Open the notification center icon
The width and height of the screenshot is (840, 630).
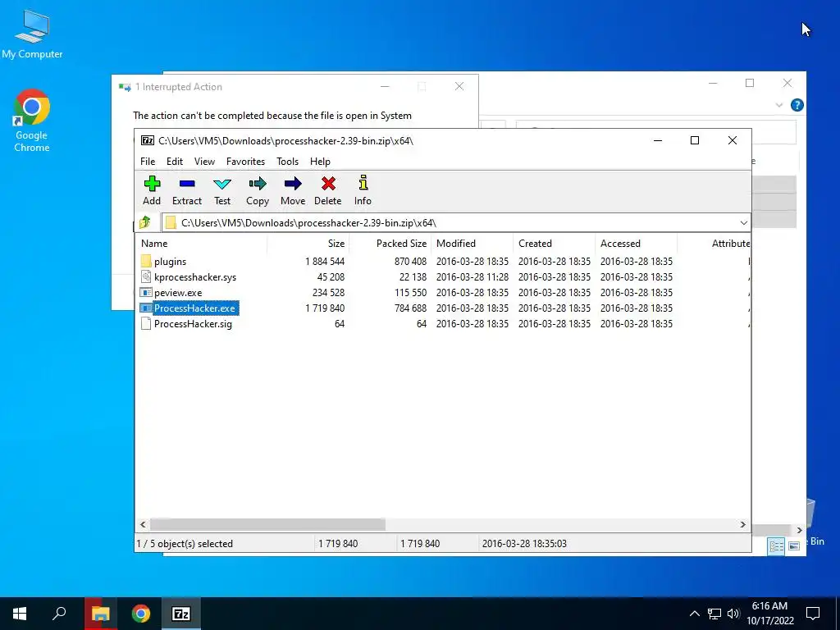pos(813,614)
